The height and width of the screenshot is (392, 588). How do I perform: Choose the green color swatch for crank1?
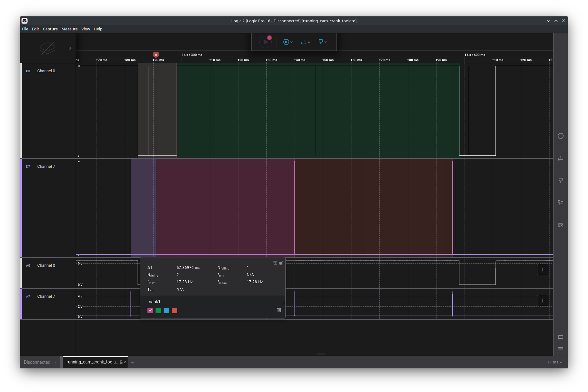(158, 310)
